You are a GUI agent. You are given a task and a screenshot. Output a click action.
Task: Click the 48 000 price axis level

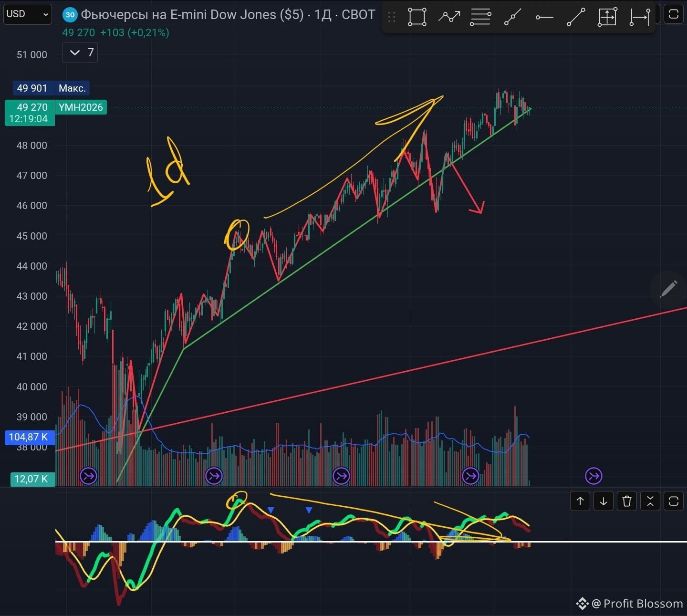point(32,146)
